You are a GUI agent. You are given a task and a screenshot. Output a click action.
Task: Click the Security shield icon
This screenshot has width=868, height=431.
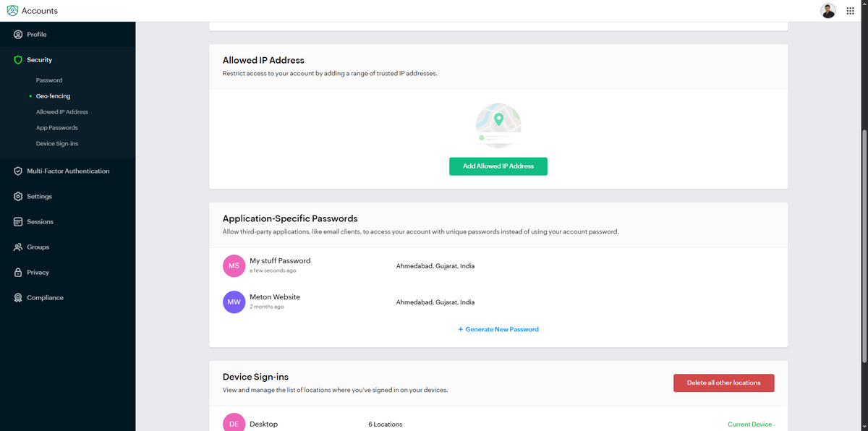18,60
